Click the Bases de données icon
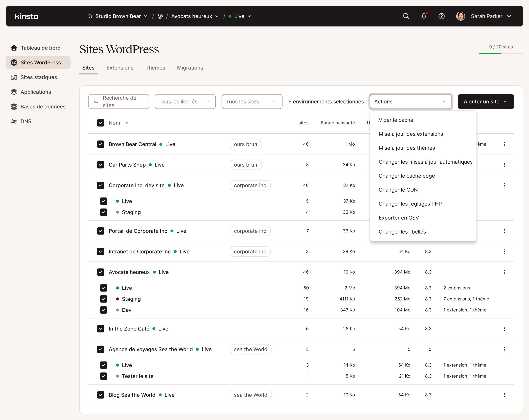This screenshot has width=529, height=420. (14, 107)
